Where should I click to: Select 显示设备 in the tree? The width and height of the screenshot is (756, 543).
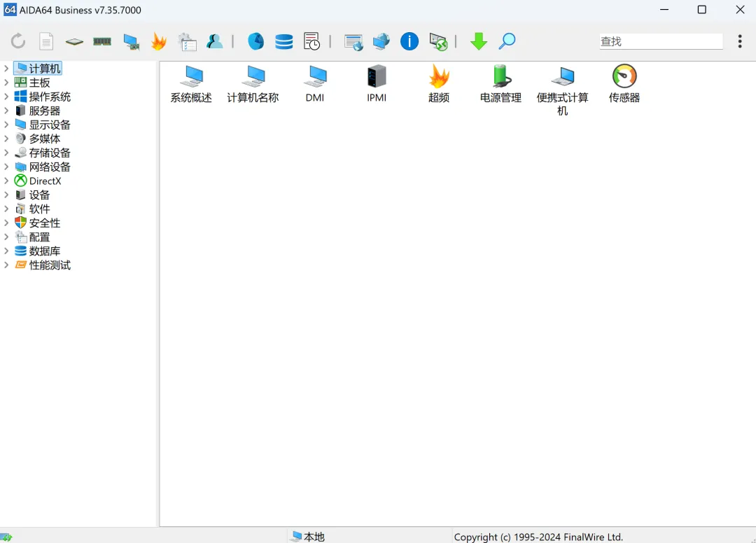tap(43, 125)
